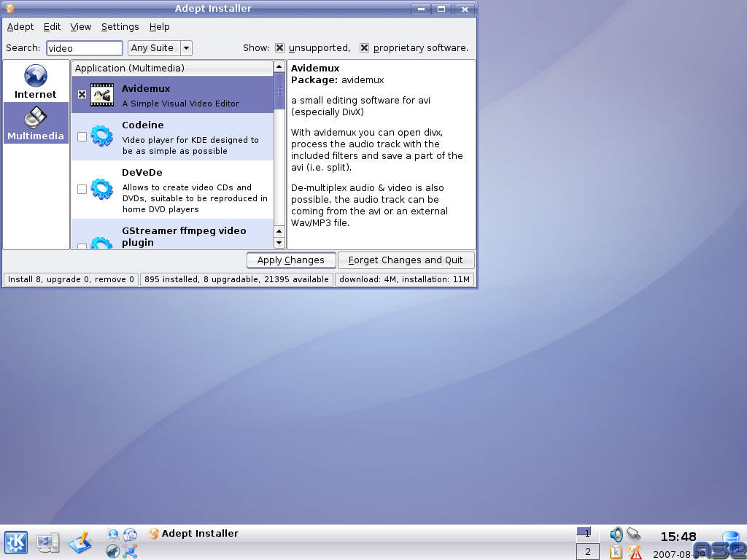Image resolution: width=747 pixels, height=560 pixels.
Task: Open the View menu
Action: click(80, 27)
